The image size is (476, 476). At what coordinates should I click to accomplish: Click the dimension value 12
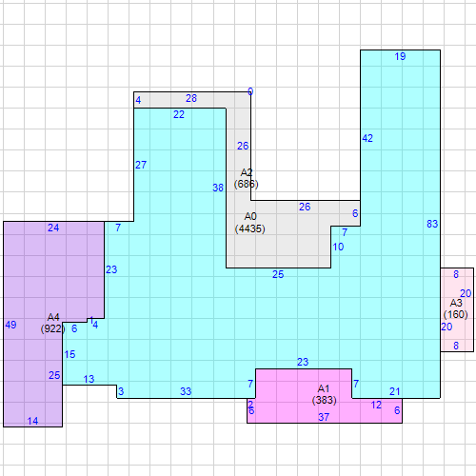point(376,405)
